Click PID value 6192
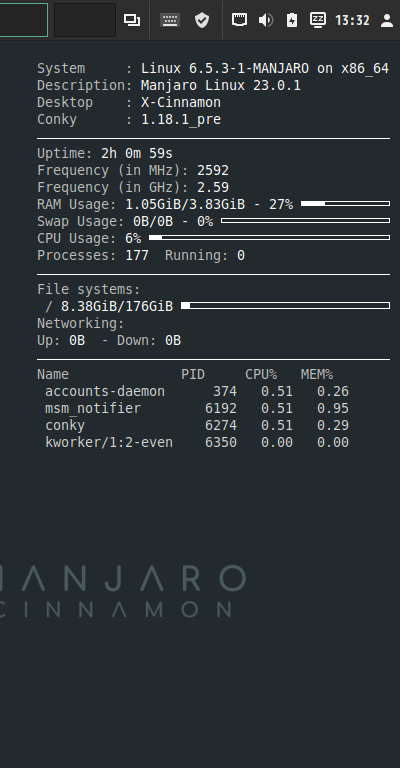400x768 pixels. tap(221, 408)
